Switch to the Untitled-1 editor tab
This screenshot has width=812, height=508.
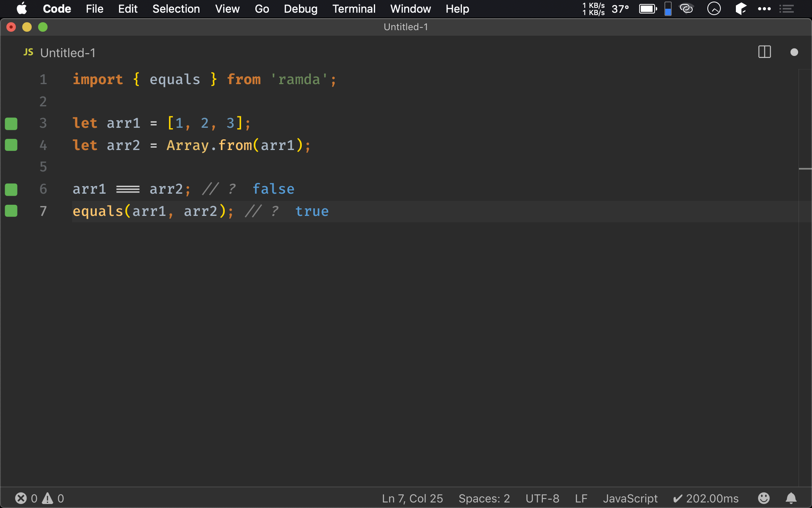pyautogui.click(x=68, y=53)
